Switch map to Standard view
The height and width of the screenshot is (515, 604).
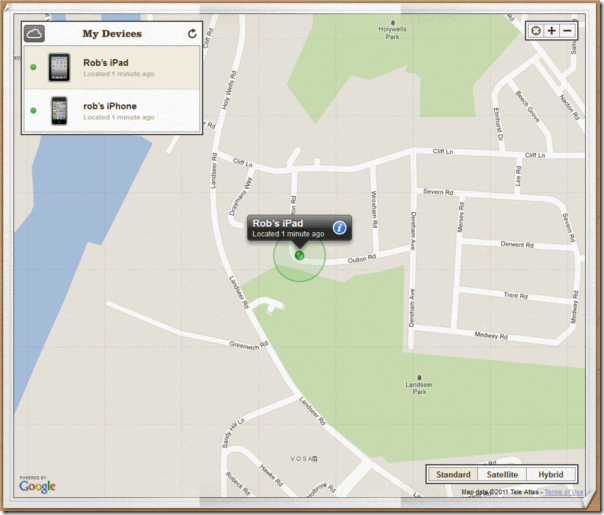(453, 474)
